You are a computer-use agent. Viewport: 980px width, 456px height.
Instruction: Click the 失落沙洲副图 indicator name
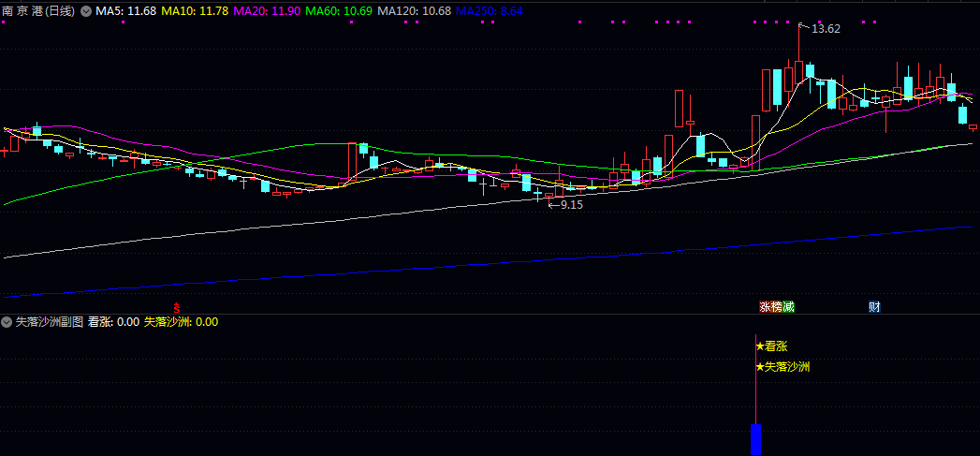[x=49, y=321]
